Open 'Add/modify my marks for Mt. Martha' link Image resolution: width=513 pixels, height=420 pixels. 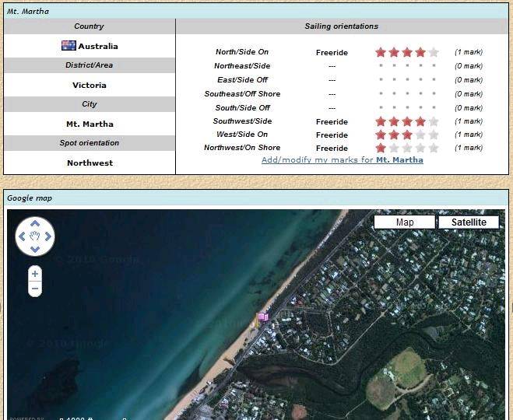click(x=342, y=159)
